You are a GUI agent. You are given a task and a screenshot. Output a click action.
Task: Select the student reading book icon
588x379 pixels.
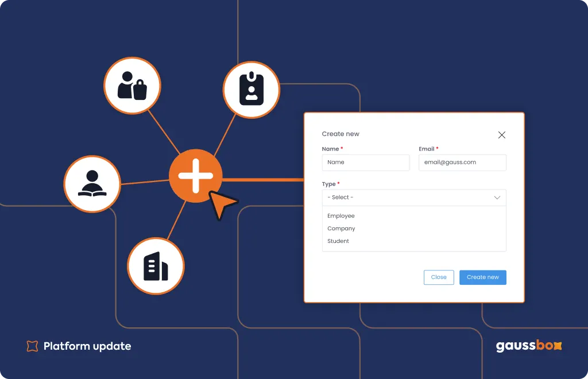point(92,184)
